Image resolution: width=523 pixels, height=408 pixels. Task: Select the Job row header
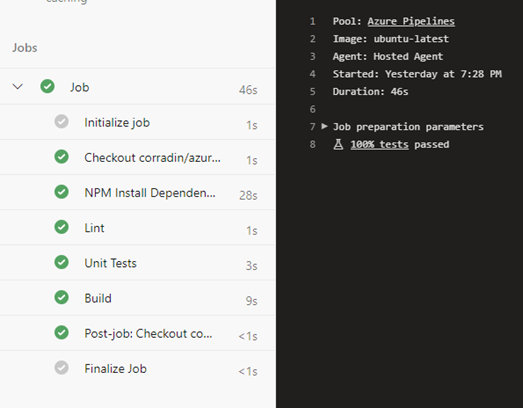(x=137, y=87)
